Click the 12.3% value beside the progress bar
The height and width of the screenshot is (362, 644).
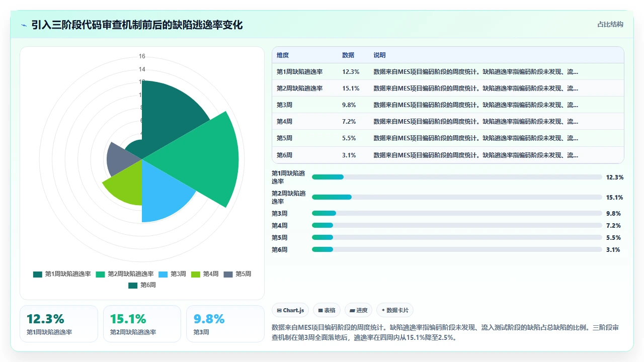(615, 177)
